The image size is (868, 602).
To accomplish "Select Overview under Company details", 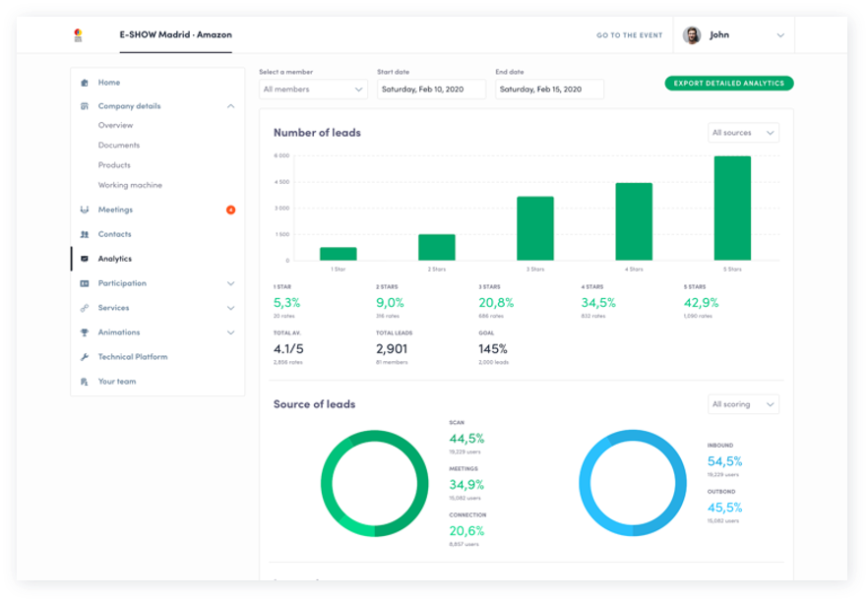I will [115, 126].
